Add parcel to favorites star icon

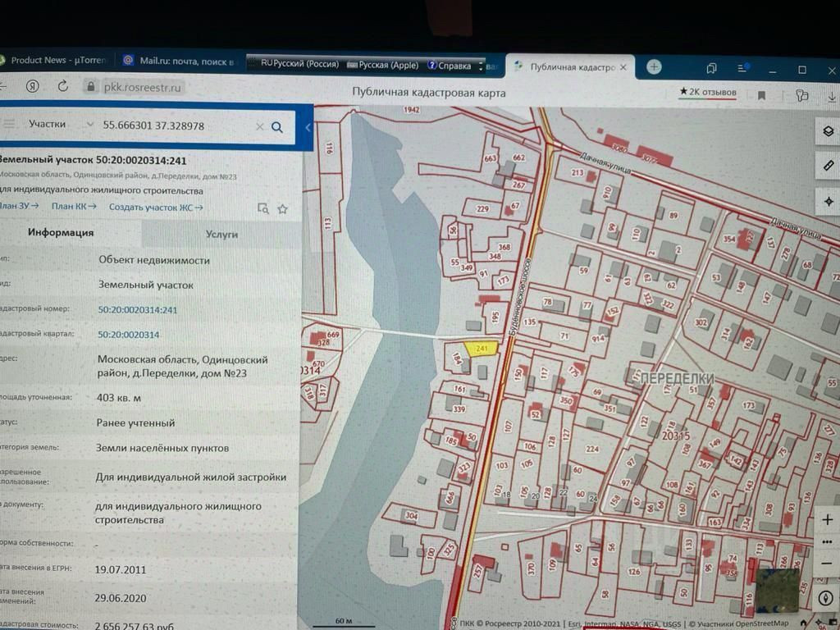pyautogui.click(x=282, y=209)
